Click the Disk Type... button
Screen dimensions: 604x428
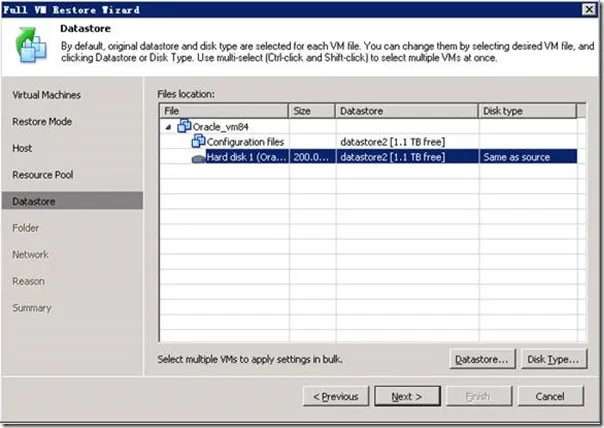554,359
